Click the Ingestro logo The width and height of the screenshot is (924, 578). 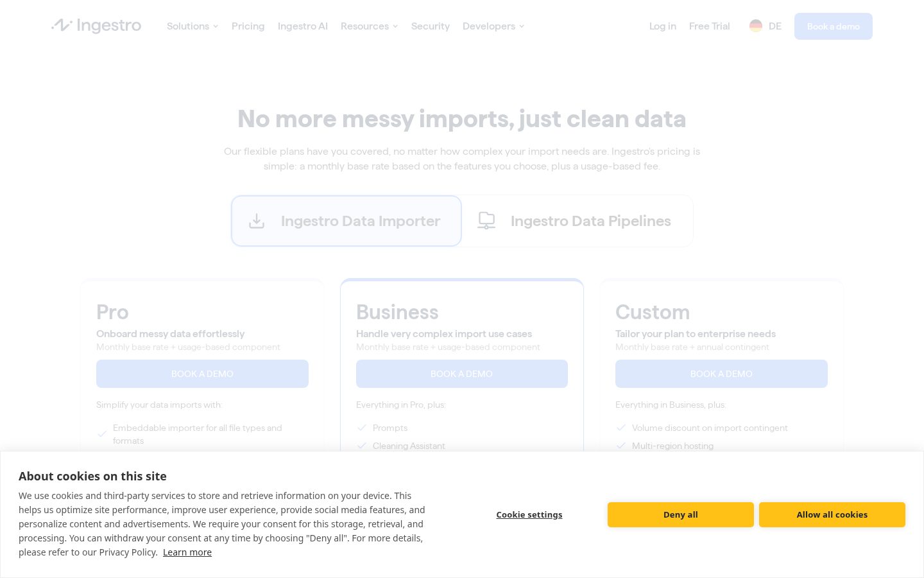pyautogui.click(x=96, y=26)
